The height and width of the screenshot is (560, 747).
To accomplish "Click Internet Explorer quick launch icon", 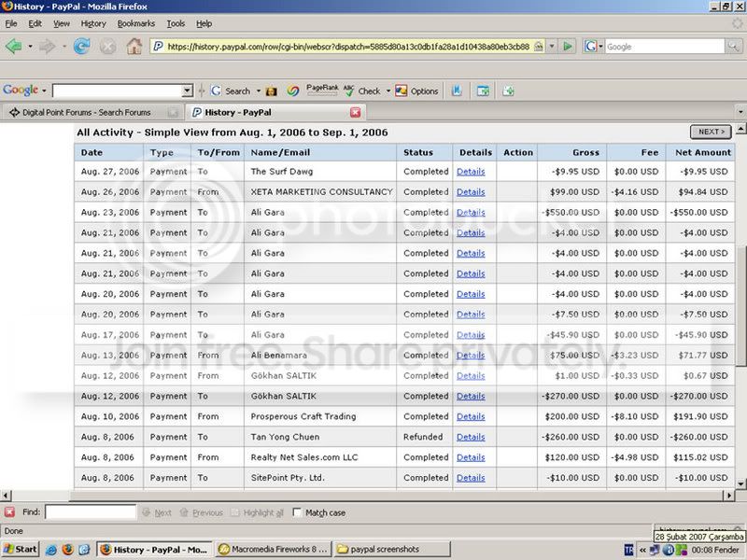I will [x=51, y=550].
